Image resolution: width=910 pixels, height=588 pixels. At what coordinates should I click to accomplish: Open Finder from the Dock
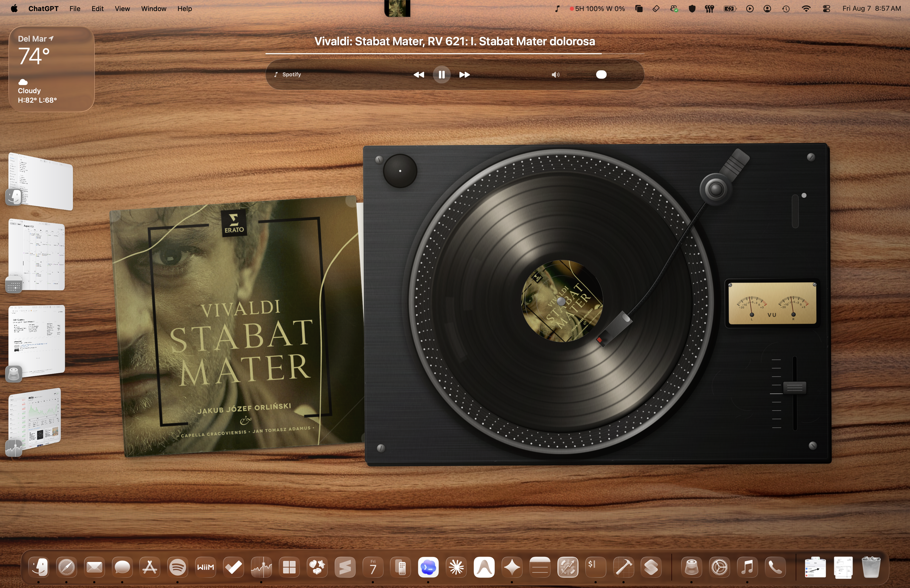38,567
